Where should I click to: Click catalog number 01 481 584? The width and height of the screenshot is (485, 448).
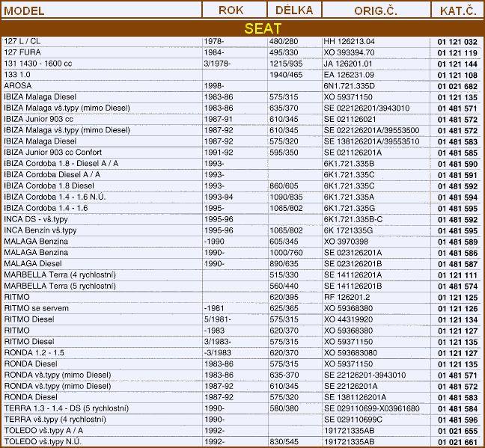(457, 409)
